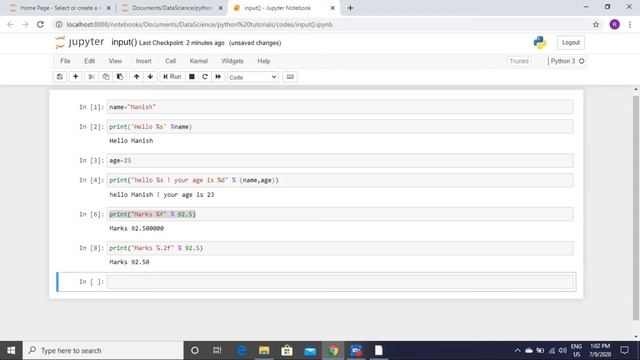Select the cell printing Marks %.2f
Image resolution: width=640 pixels, height=360 pixels.
[340, 248]
